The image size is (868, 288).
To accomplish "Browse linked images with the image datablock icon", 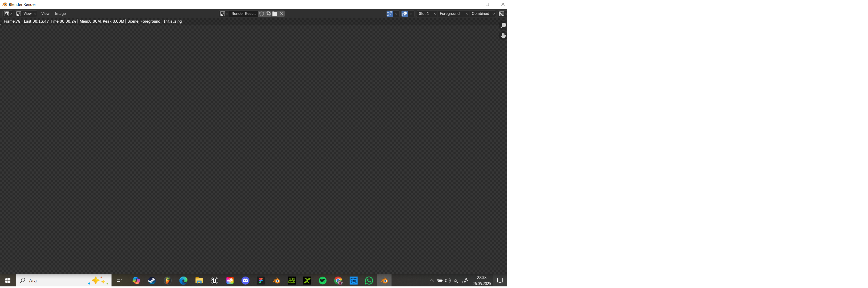I will pos(224,14).
